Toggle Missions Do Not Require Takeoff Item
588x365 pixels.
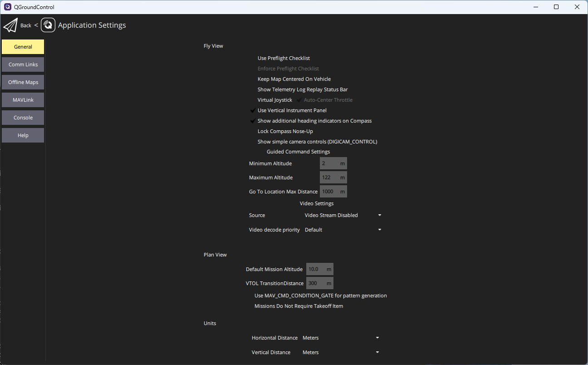295,306
